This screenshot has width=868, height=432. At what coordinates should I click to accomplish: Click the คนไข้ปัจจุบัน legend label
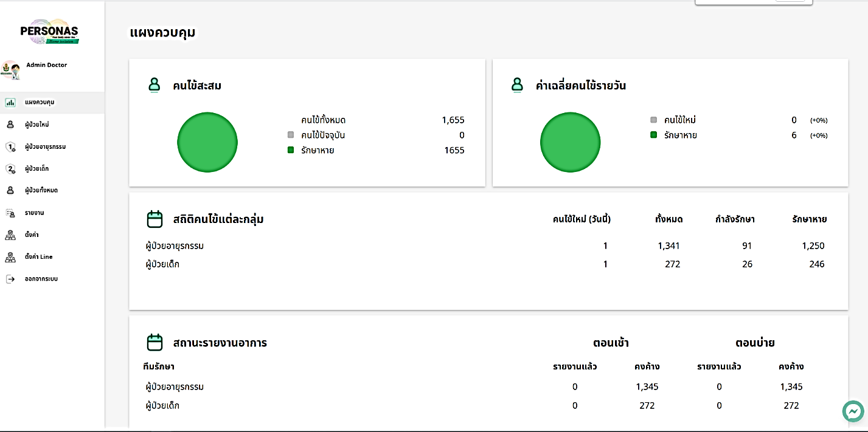(x=323, y=135)
